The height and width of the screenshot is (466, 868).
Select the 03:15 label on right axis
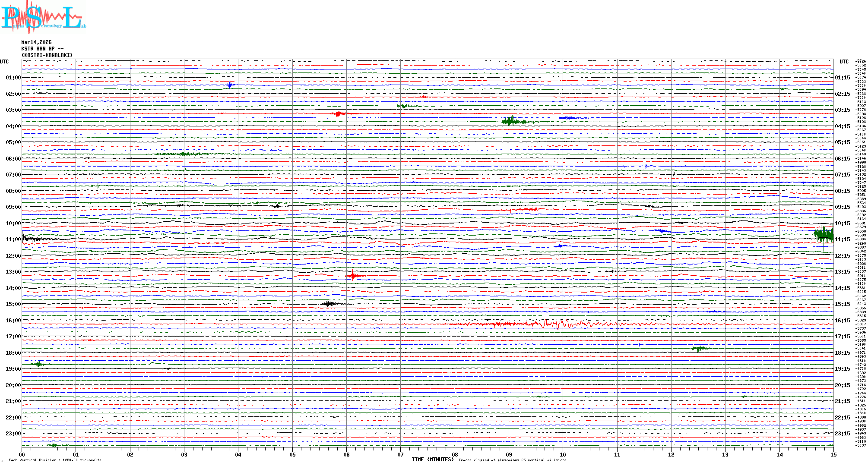[842, 110]
